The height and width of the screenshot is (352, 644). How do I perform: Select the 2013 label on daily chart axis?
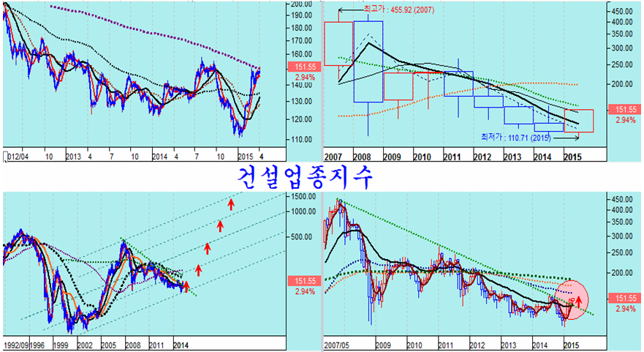click(x=73, y=156)
